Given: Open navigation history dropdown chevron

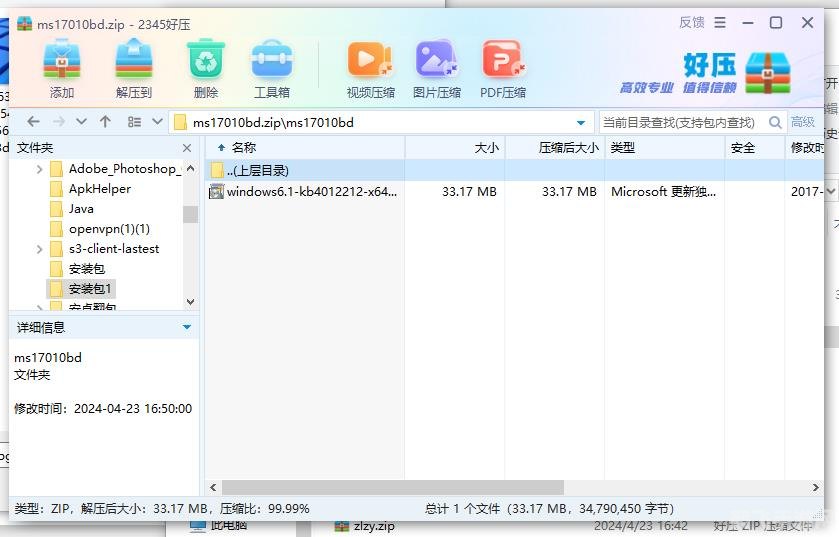Looking at the screenshot, I should (x=81, y=122).
